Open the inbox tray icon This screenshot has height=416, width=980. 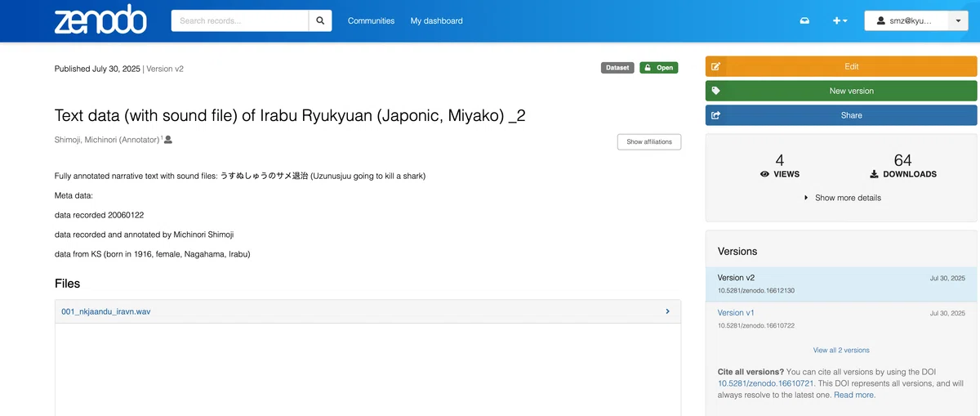[804, 21]
